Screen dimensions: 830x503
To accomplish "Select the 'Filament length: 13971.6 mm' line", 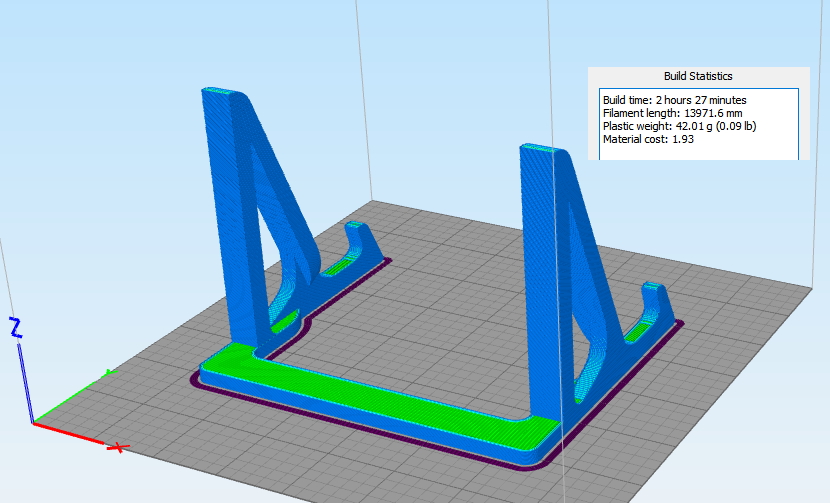I will tap(672, 113).
